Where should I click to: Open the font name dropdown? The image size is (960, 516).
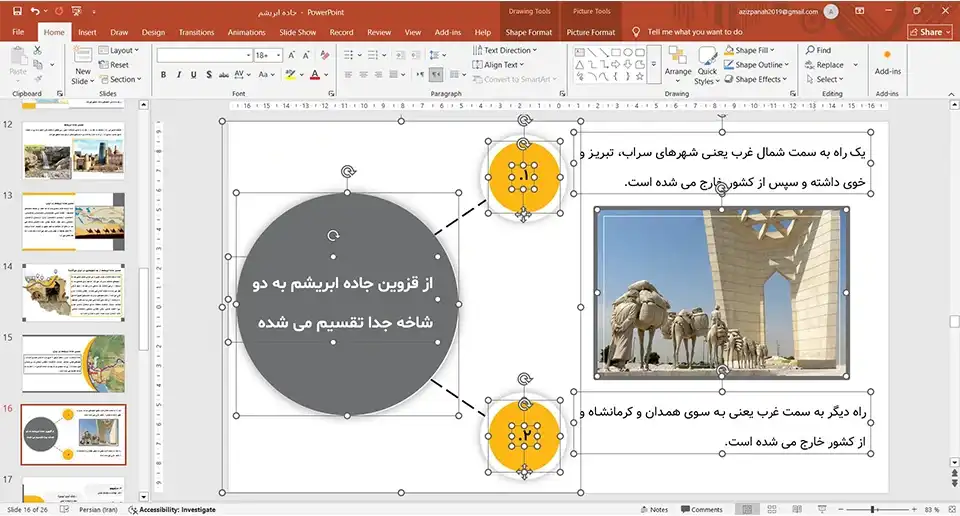[x=248, y=55]
